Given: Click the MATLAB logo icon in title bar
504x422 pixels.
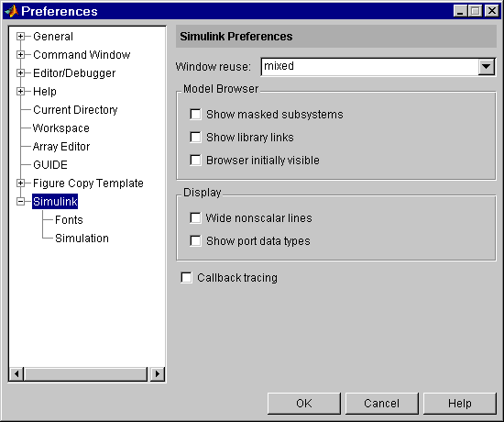Looking at the screenshot, I should pyautogui.click(x=12, y=11).
